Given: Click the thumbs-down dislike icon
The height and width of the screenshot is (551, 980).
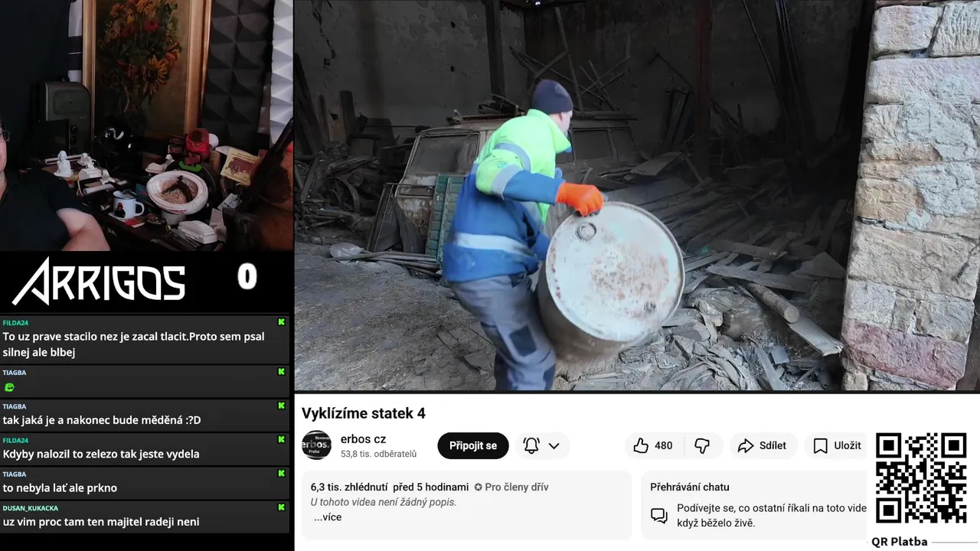Looking at the screenshot, I should (x=702, y=445).
